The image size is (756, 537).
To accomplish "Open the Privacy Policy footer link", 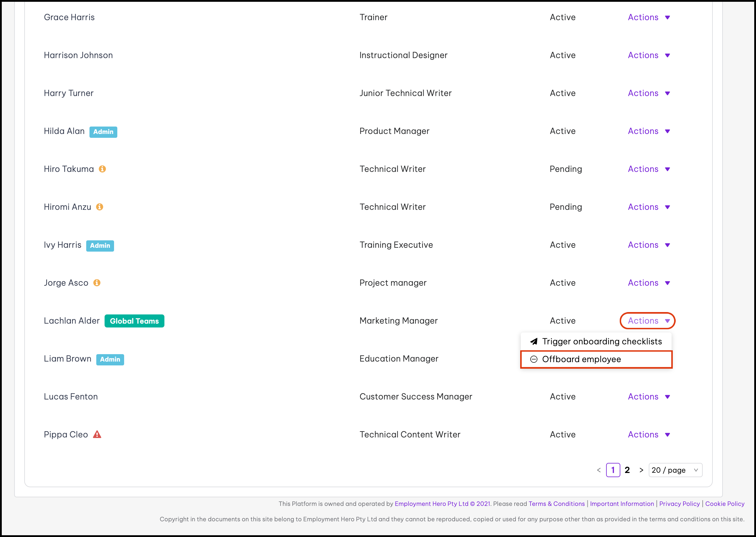I will (x=679, y=504).
